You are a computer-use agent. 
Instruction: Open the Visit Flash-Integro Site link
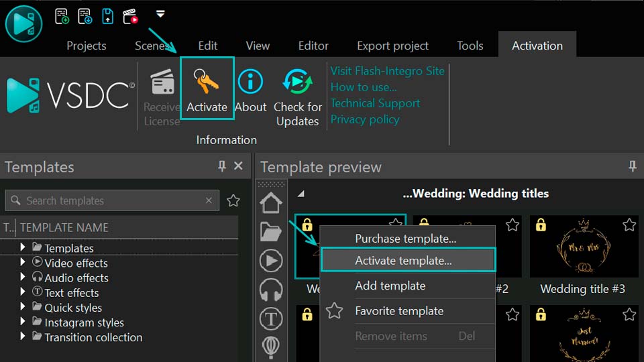tap(387, 71)
